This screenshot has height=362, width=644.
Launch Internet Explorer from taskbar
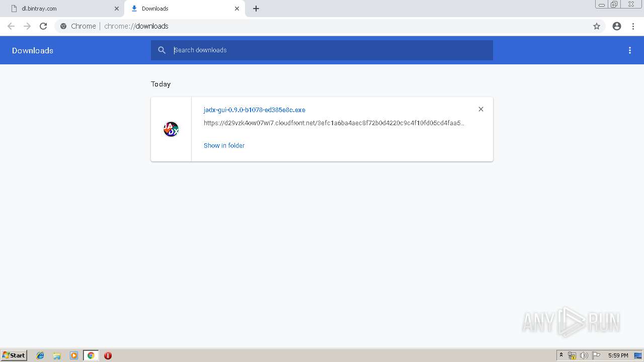40,355
